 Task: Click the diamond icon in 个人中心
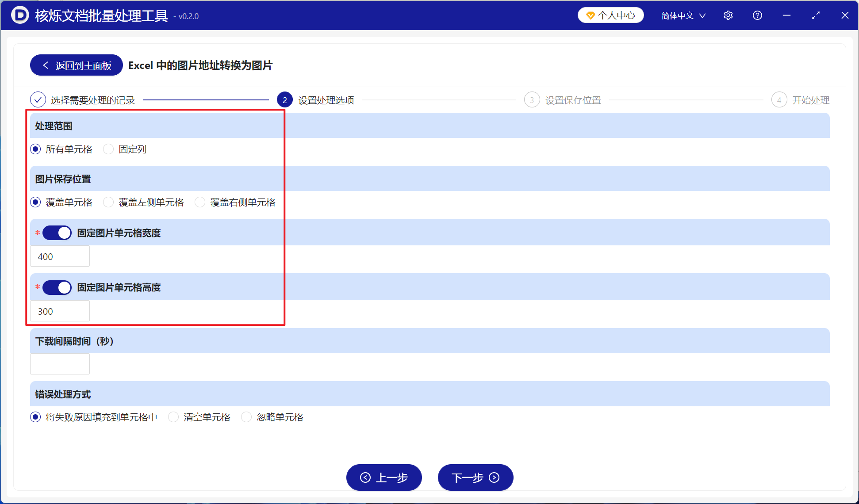click(x=590, y=15)
